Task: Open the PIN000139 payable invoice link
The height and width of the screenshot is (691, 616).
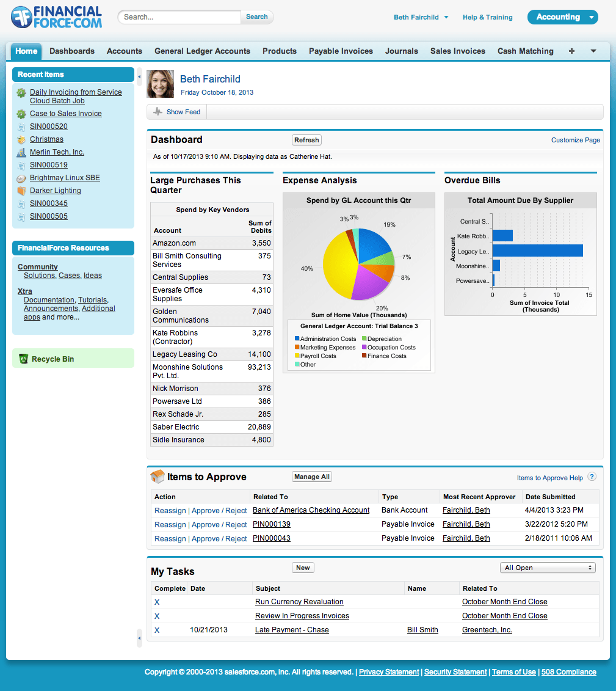Action: [272, 524]
